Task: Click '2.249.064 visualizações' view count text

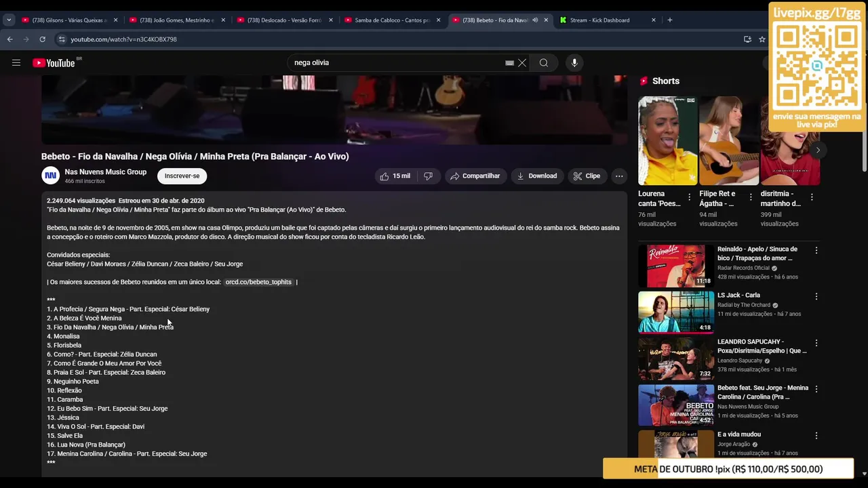Action: click(81, 201)
